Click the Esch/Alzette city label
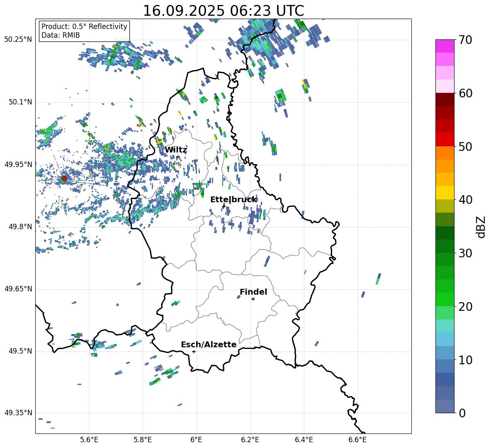The image size is (491, 448). (x=209, y=344)
